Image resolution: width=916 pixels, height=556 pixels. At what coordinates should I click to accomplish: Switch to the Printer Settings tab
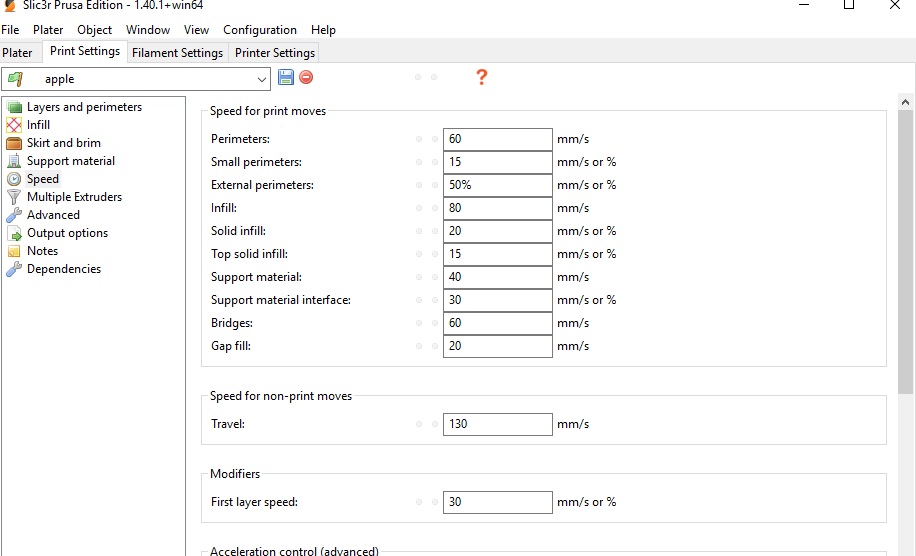pos(274,53)
